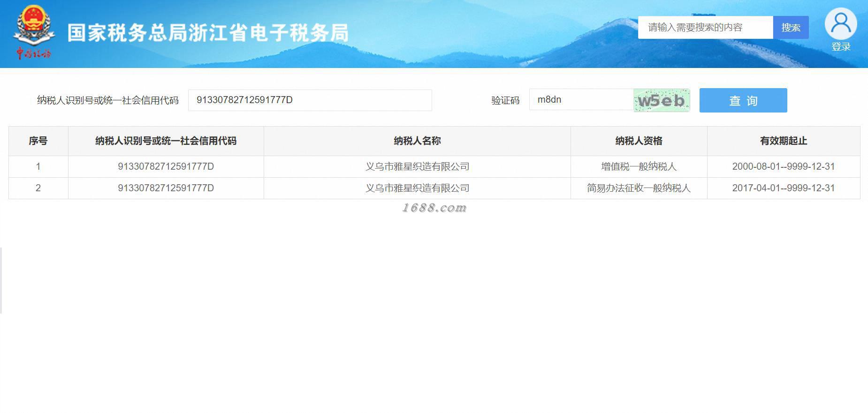Screen dimensions: 868x413
Task: Focus the top site search box
Action: pos(705,28)
